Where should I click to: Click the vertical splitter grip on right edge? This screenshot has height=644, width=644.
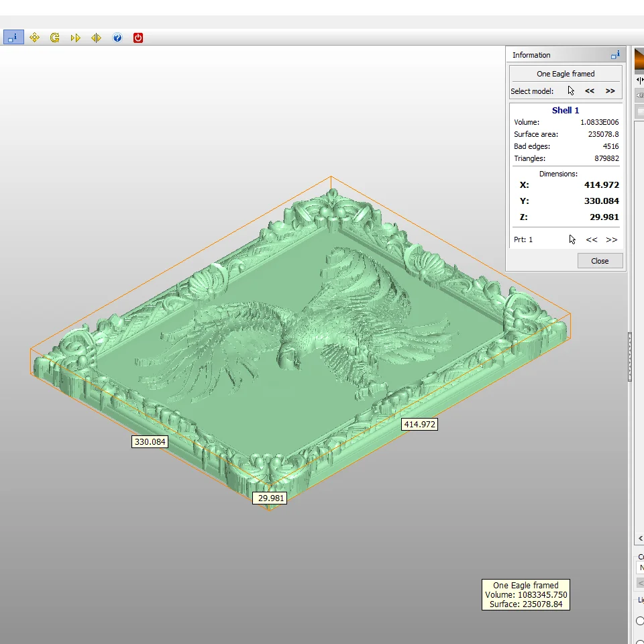point(629,358)
